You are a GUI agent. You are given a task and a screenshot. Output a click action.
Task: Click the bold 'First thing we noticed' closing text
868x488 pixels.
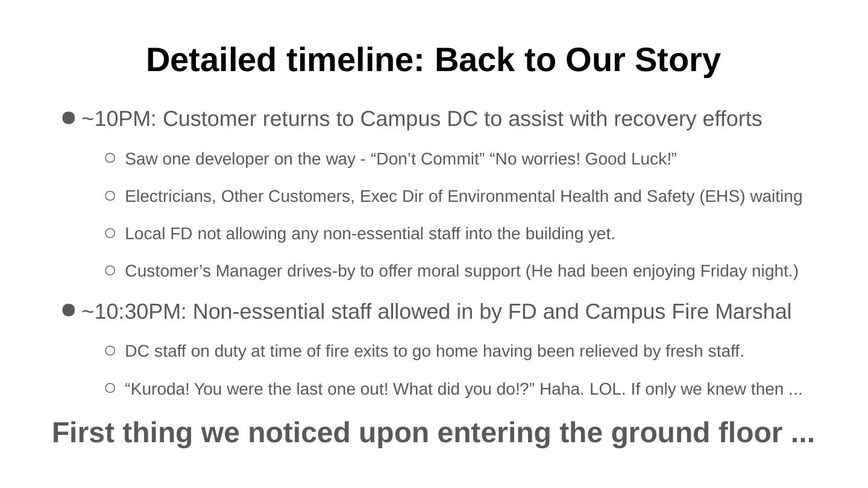point(433,433)
